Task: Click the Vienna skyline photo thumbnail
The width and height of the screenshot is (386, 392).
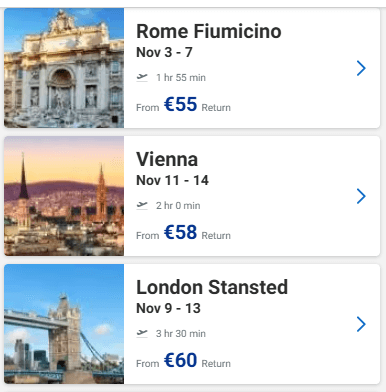Action: pos(64,196)
